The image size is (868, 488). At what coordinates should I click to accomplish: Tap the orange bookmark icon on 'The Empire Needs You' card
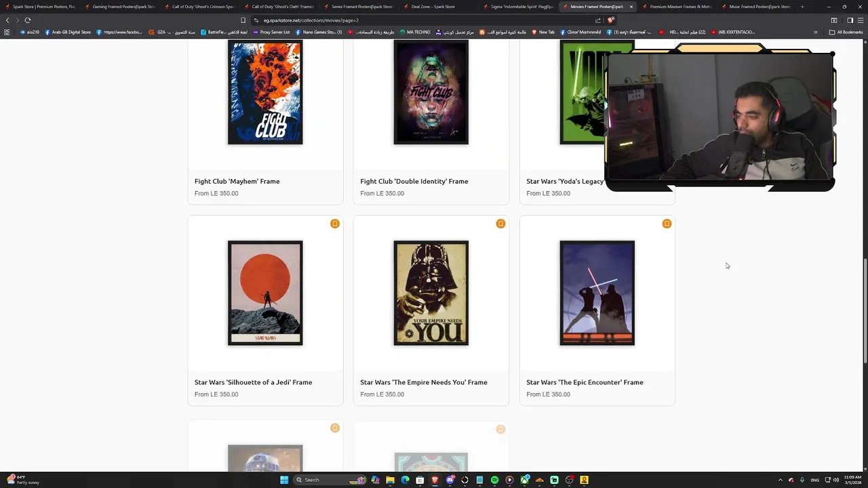click(500, 224)
